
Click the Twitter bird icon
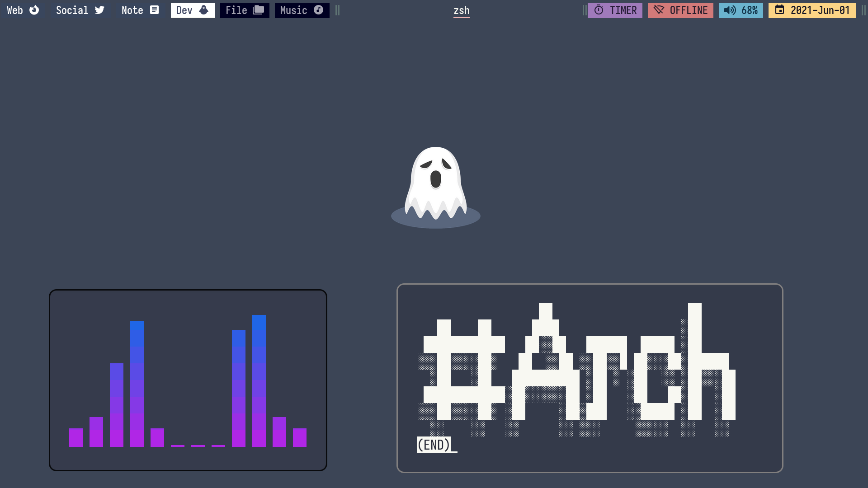(99, 10)
